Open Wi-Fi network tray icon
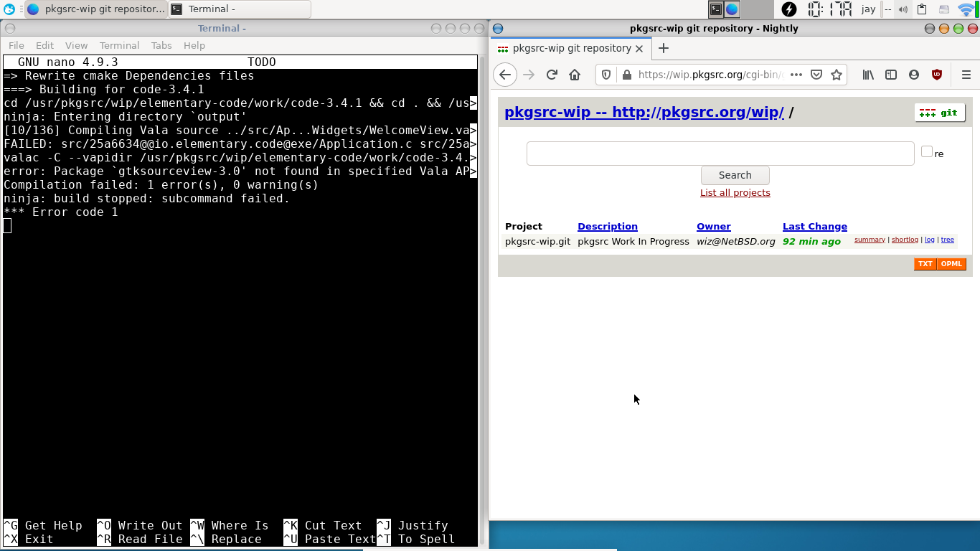980x551 pixels. click(966, 9)
